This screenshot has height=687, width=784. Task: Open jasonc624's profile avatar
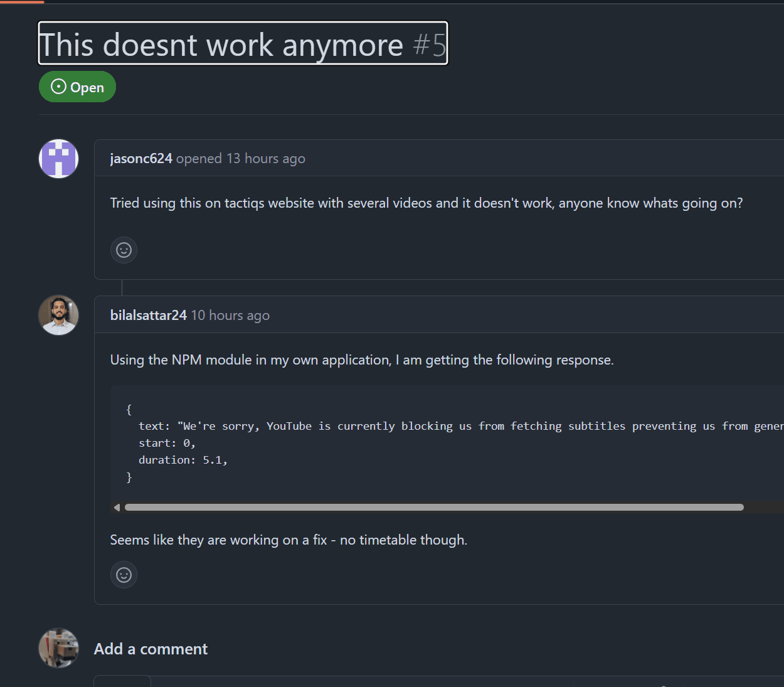coord(58,158)
